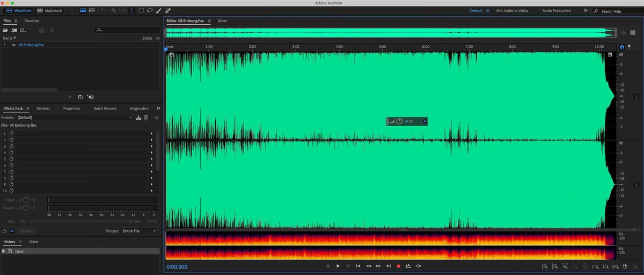Toggle power for effect slot 5
Viewport: 644px width, 275px height.
[x=11, y=159]
